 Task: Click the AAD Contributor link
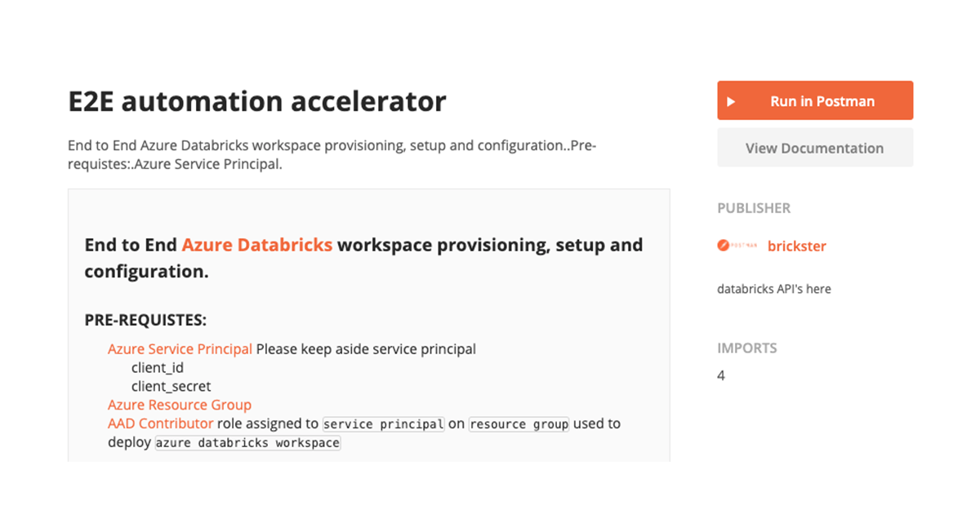tap(160, 423)
